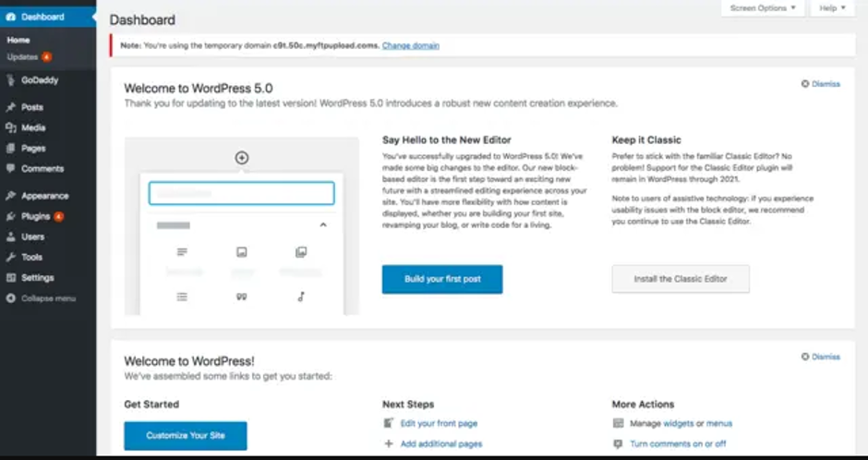Click the Customize Your Site button
Viewport: 868px width, 460px height.
coord(186,436)
